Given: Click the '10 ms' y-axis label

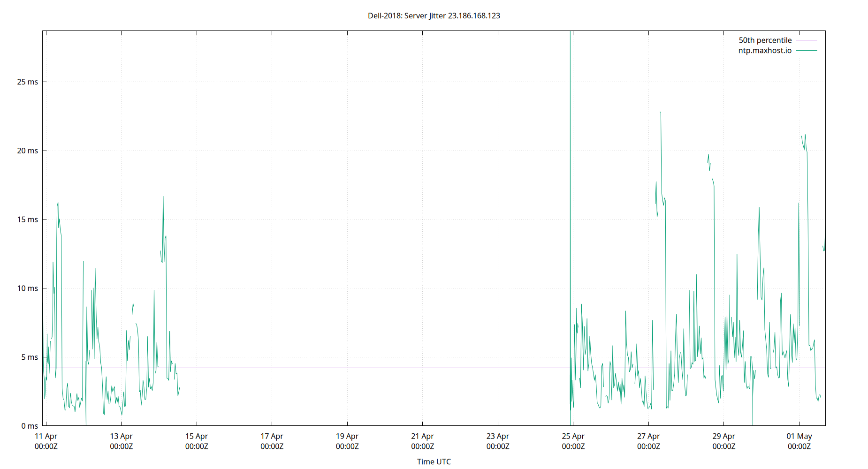Looking at the screenshot, I should (x=28, y=288).
